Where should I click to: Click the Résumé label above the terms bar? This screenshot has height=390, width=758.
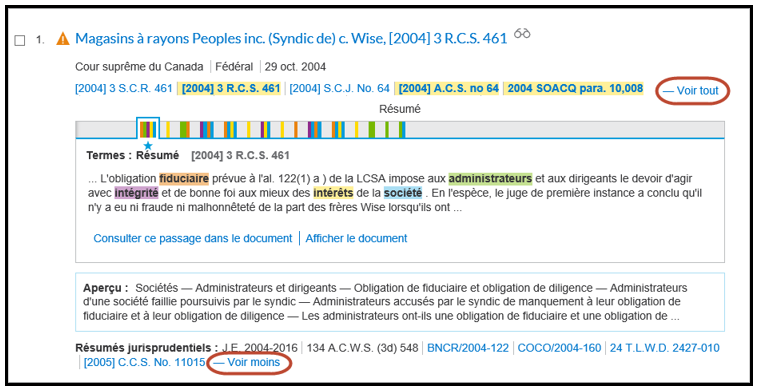click(x=400, y=110)
